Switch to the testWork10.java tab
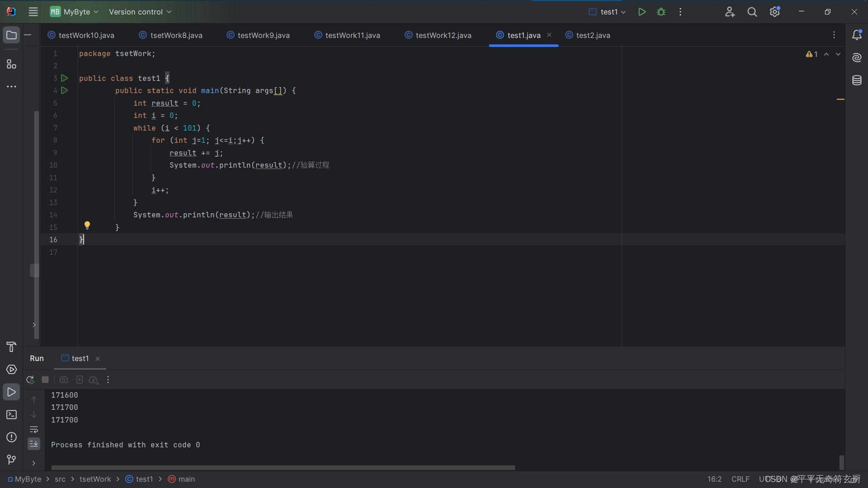Image resolution: width=868 pixels, height=488 pixels. [86, 35]
